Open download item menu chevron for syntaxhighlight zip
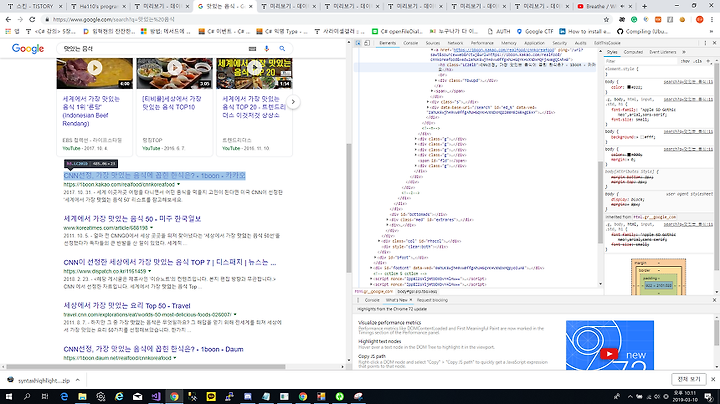720x404 pixels. point(78,380)
